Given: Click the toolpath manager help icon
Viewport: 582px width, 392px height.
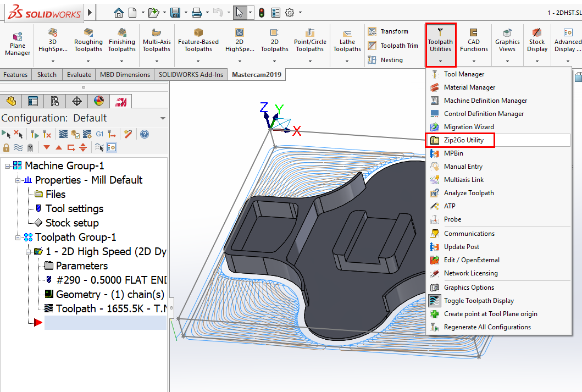Looking at the screenshot, I should 145,134.
